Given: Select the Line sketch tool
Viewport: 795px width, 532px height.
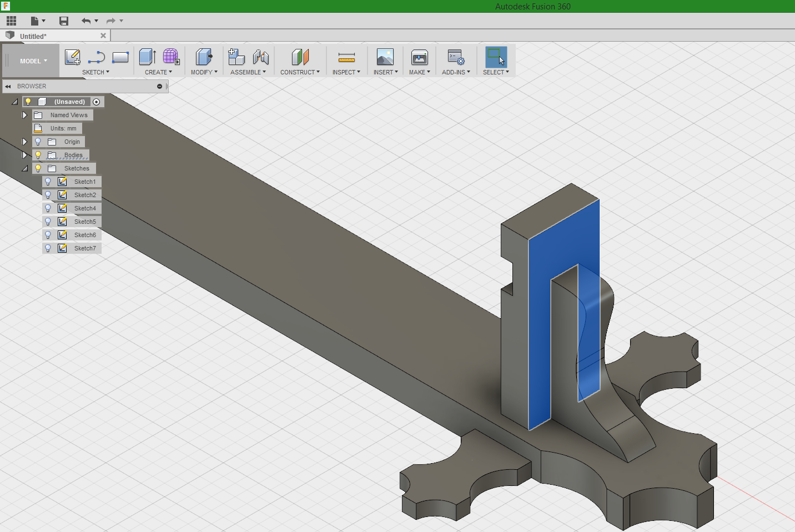Looking at the screenshot, I should point(97,57).
